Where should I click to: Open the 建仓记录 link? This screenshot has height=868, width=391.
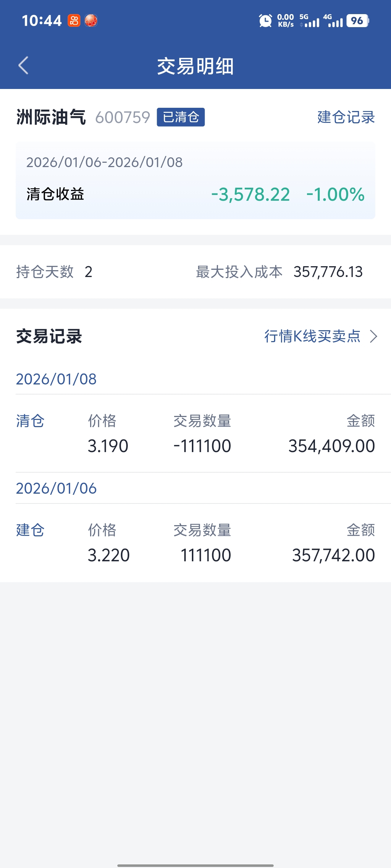(x=346, y=117)
